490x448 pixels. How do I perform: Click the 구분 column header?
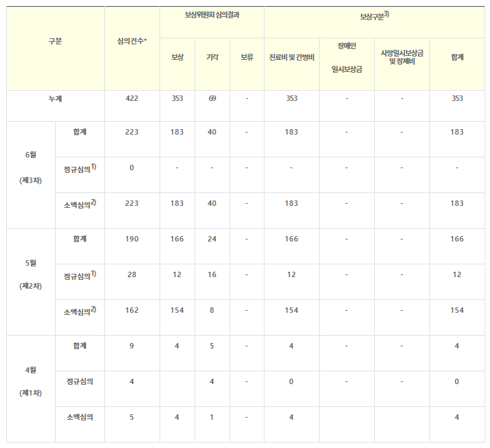pos(55,41)
